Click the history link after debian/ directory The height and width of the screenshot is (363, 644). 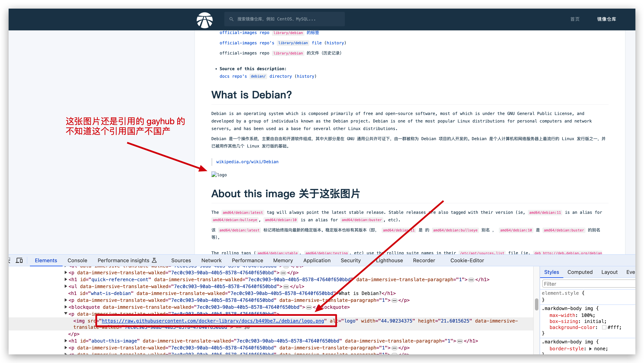[305, 76]
